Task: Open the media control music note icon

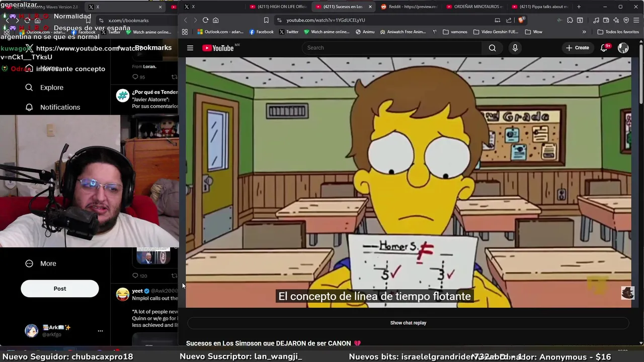Action: 596,20
